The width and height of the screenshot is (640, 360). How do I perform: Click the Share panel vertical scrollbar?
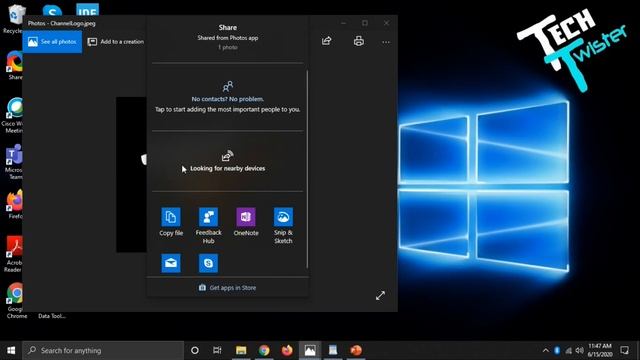[x=307, y=169]
